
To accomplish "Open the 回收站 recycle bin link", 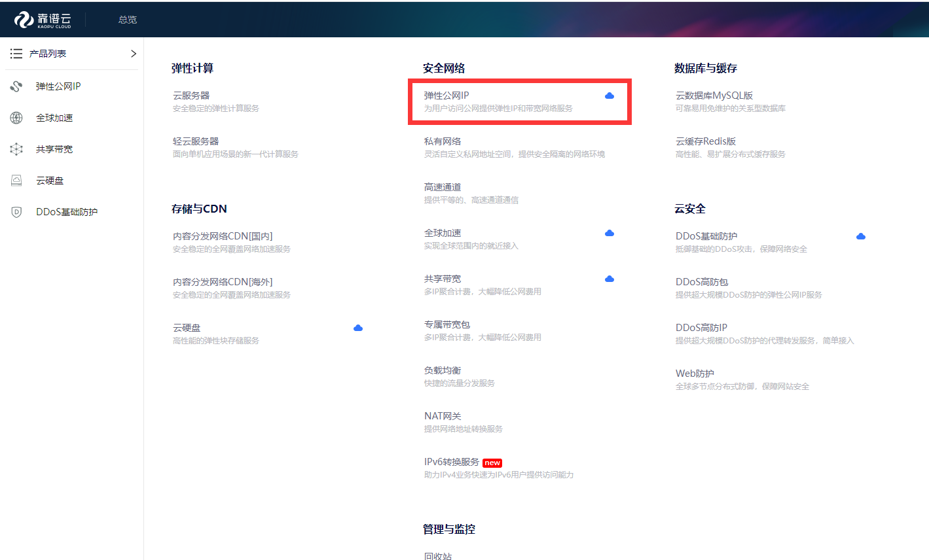I will click(x=438, y=555).
